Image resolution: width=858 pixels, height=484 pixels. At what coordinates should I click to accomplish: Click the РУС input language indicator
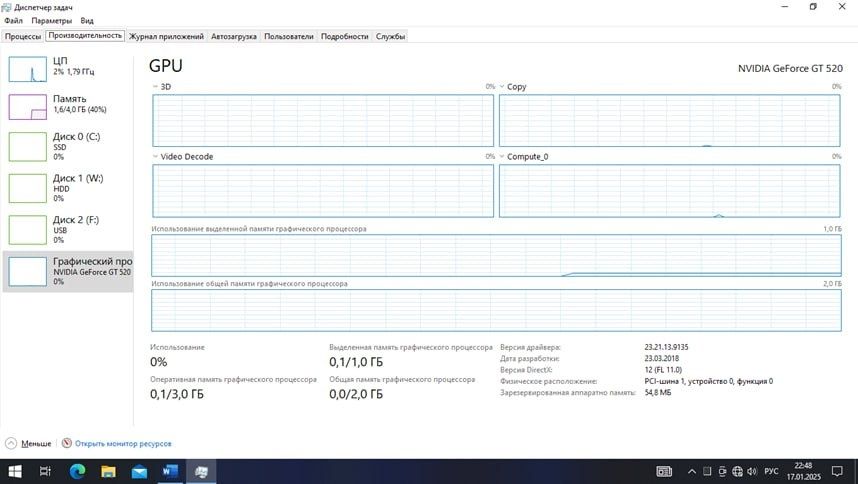pos(771,471)
